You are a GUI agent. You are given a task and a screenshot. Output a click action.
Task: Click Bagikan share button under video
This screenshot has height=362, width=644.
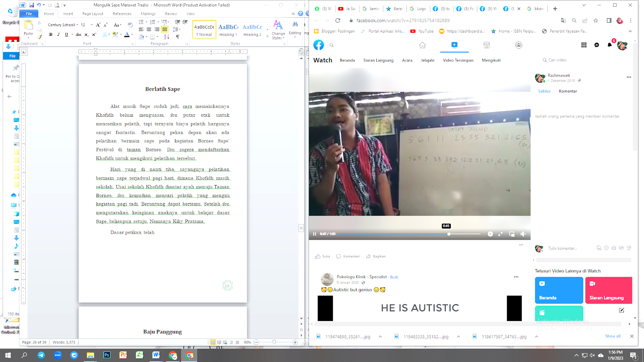(x=376, y=256)
